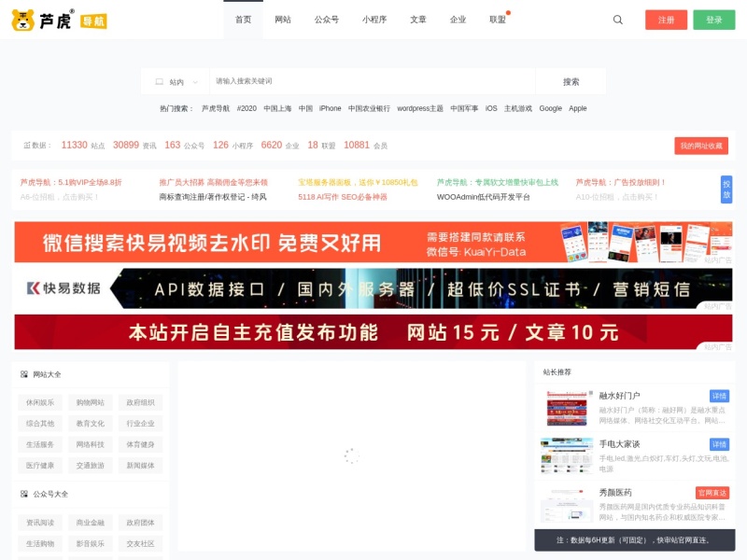This screenshot has height=560, width=747.
Task: Select hot search iPhone
Action: tap(331, 108)
